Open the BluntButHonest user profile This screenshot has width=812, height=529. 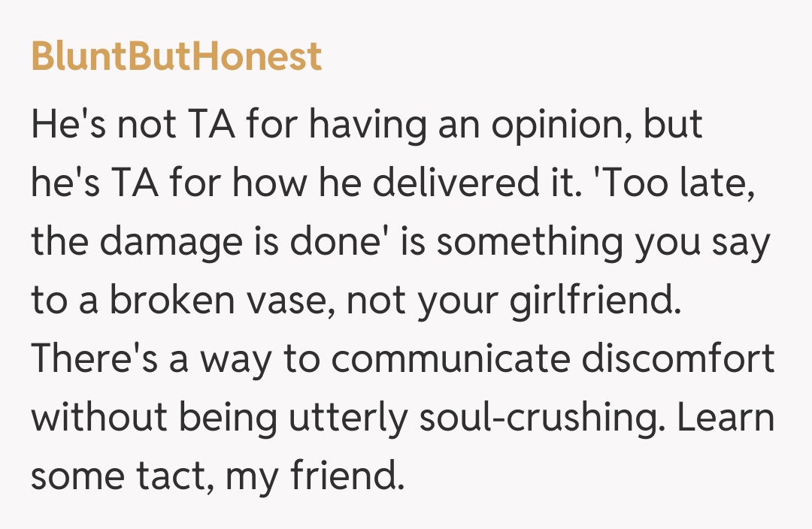(x=177, y=58)
